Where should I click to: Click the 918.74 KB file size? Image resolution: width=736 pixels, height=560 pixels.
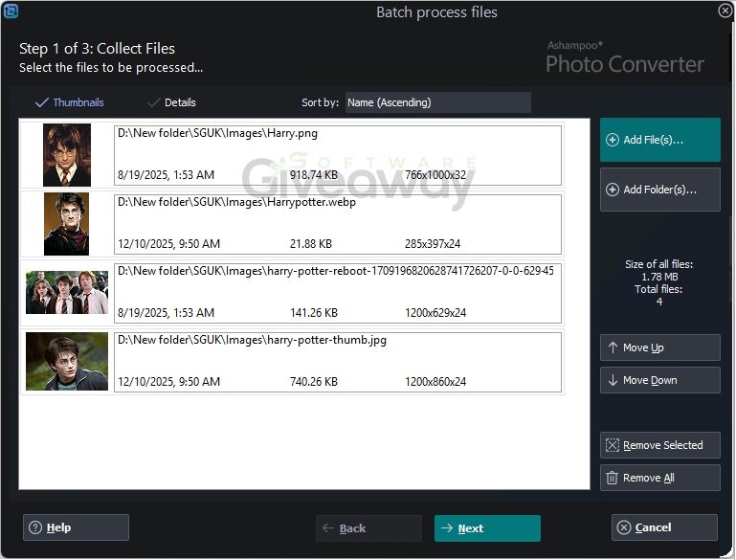314,175
